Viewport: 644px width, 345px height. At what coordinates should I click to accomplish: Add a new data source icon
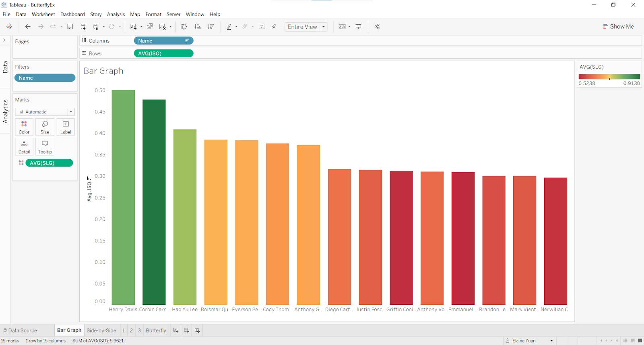(83, 27)
